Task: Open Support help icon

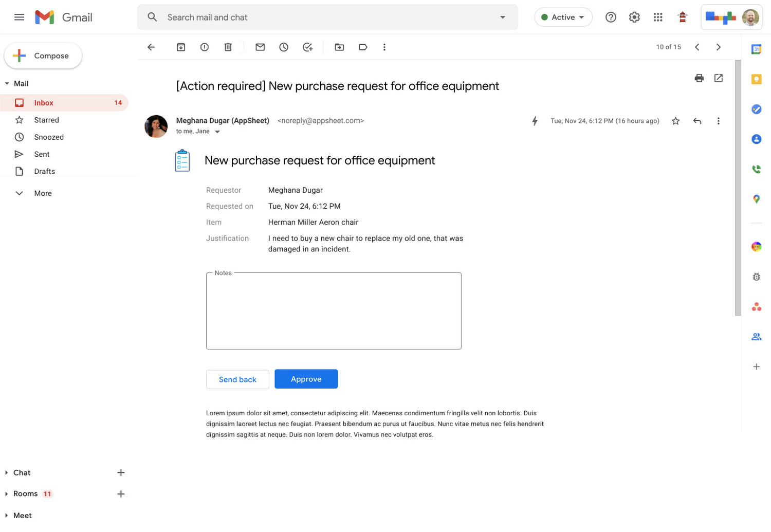Action: tap(611, 17)
